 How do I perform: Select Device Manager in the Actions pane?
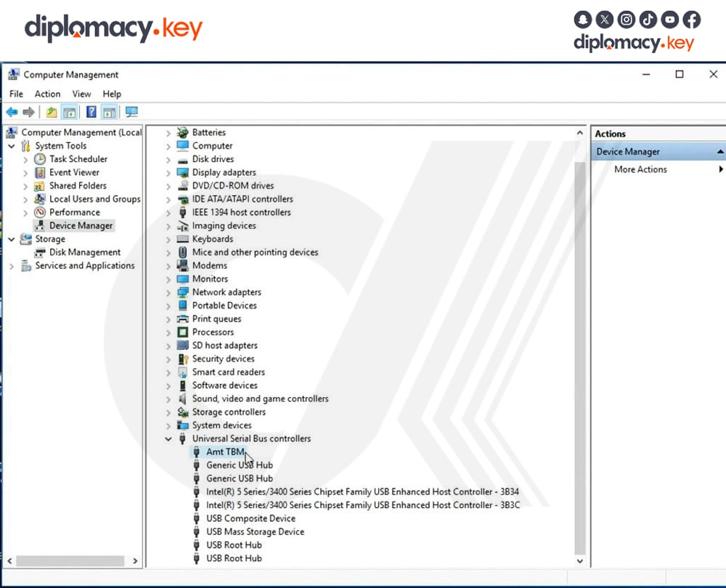627,151
